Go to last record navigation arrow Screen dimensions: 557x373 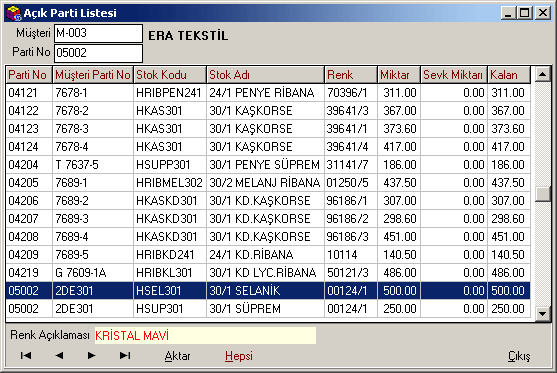tap(125, 356)
